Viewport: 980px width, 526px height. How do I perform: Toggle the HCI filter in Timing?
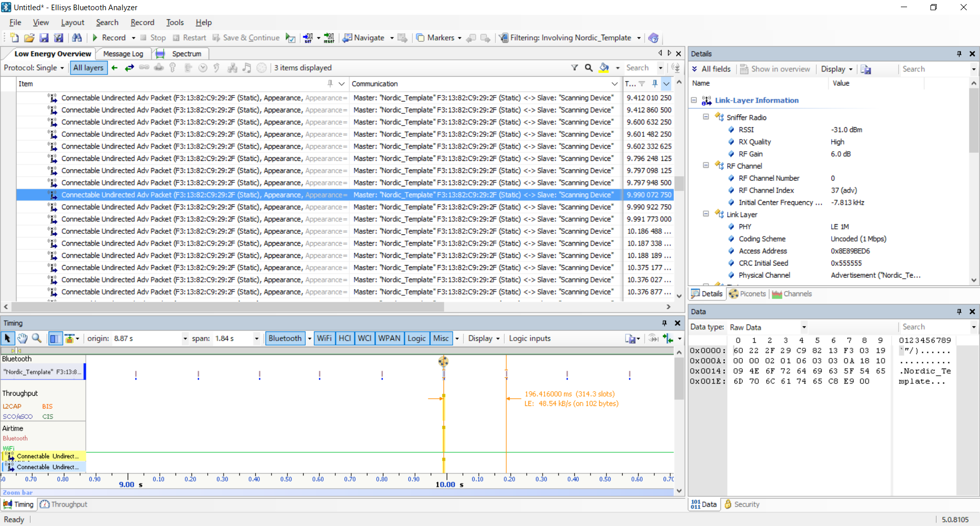(x=345, y=338)
